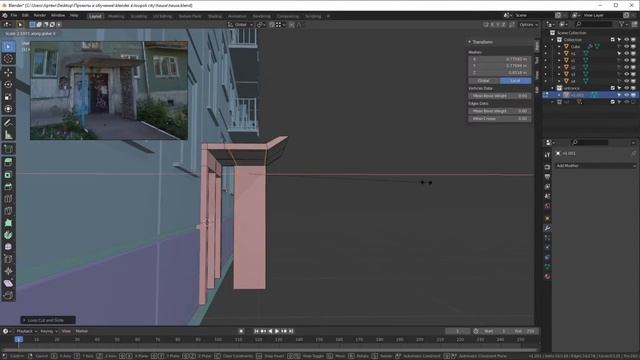Play the timeline animation

tap(277, 331)
